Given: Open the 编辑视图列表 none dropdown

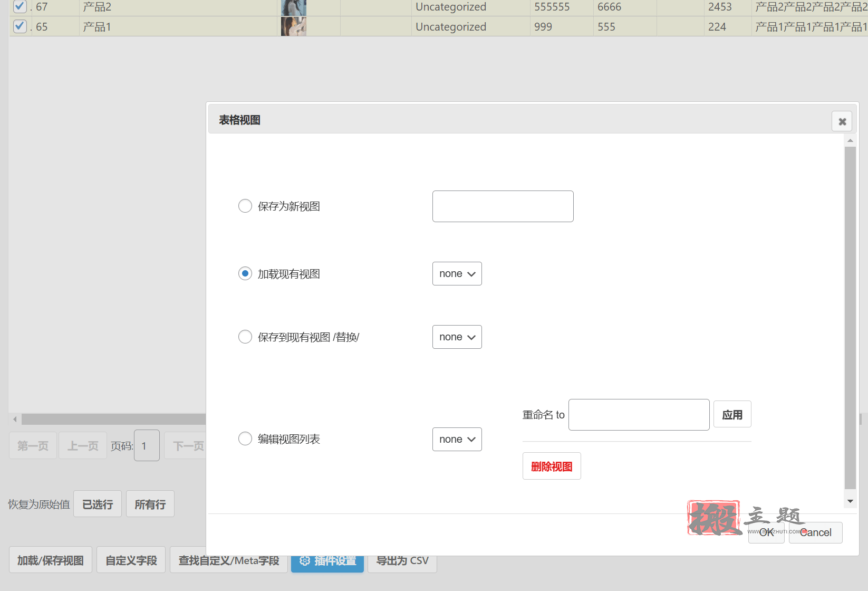Looking at the screenshot, I should [x=457, y=439].
